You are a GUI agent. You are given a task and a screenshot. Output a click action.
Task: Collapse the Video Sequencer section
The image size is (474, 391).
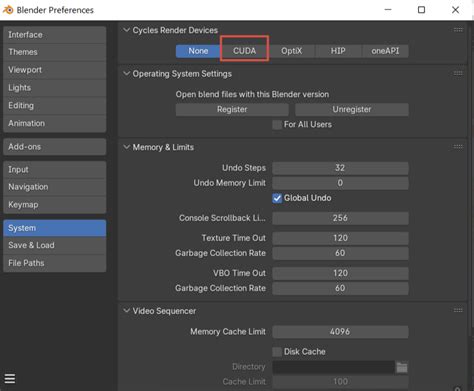126,310
